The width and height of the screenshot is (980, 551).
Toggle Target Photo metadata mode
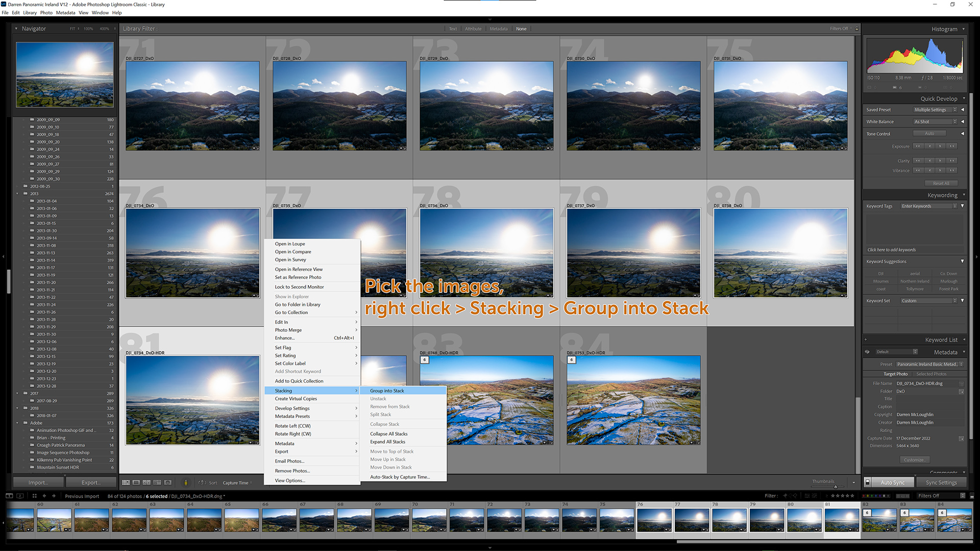point(896,374)
